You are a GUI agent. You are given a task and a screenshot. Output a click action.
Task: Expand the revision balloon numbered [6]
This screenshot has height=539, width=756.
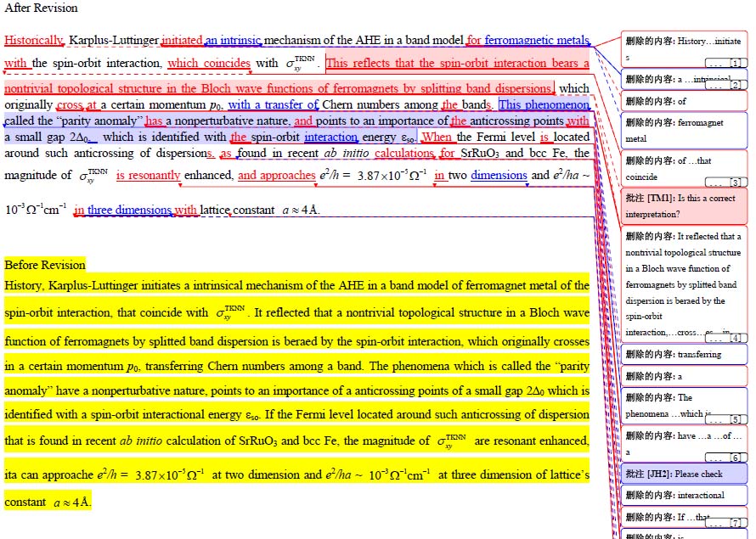(x=726, y=458)
